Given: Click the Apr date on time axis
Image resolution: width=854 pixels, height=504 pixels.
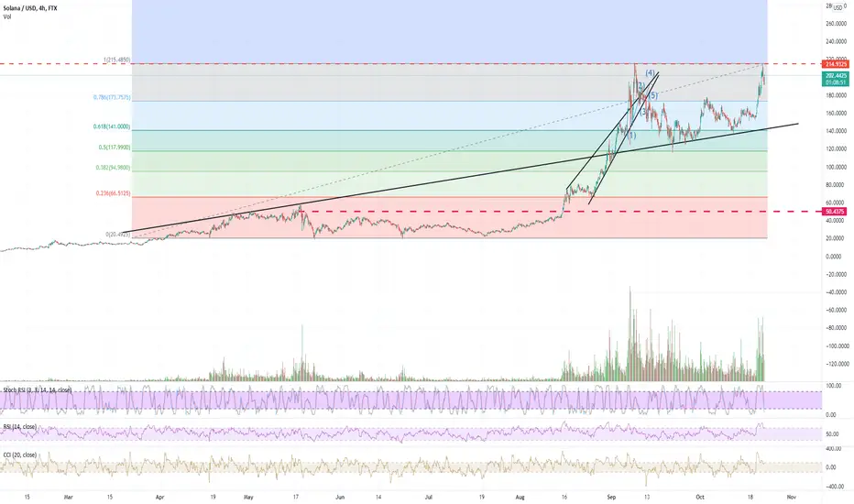Looking at the screenshot, I should [x=160, y=497].
